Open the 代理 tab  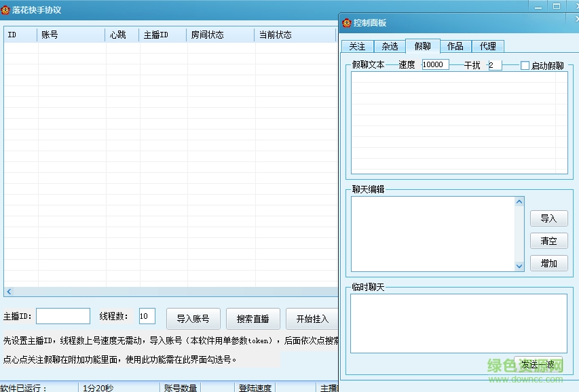point(487,46)
